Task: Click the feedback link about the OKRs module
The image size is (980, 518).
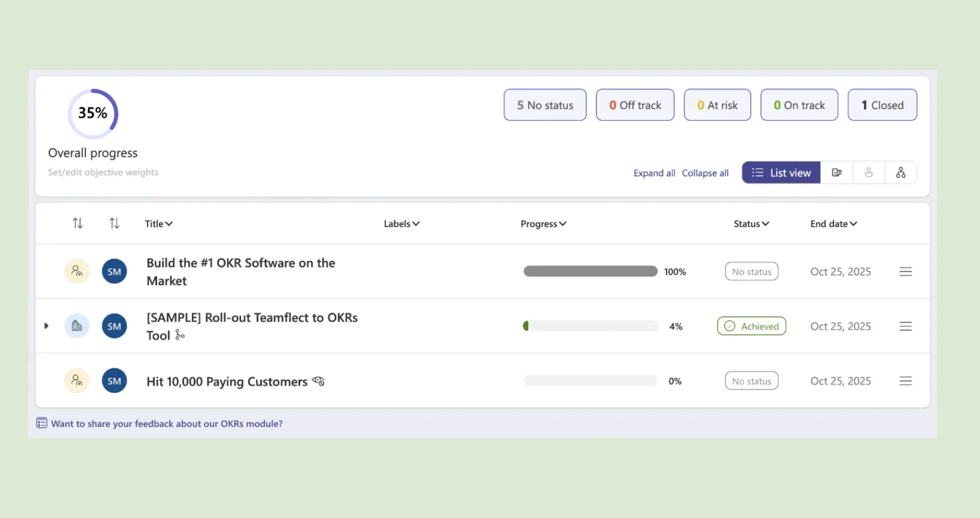Action: click(x=167, y=424)
